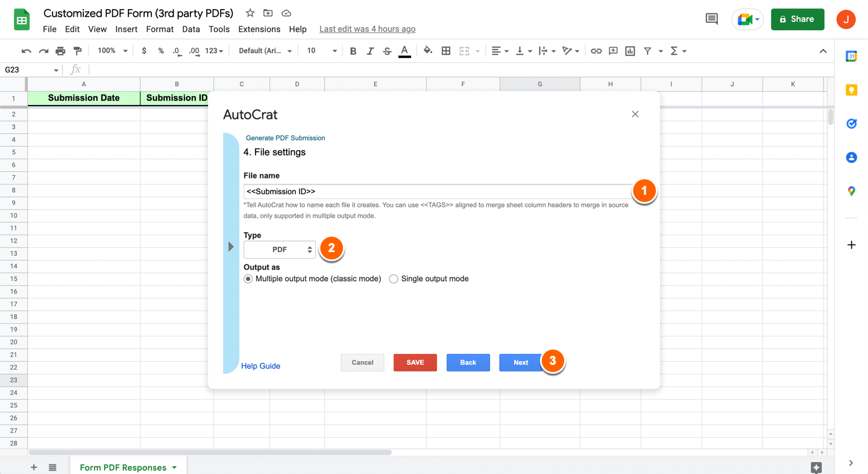Format selection as currency
Image resolution: width=868 pixels, height=474 pixels.
[x=144, y=51]
